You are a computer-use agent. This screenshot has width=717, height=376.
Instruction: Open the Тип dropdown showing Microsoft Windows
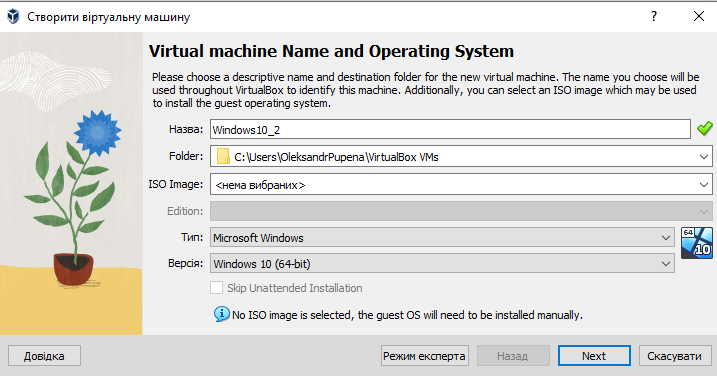(442, 237)
